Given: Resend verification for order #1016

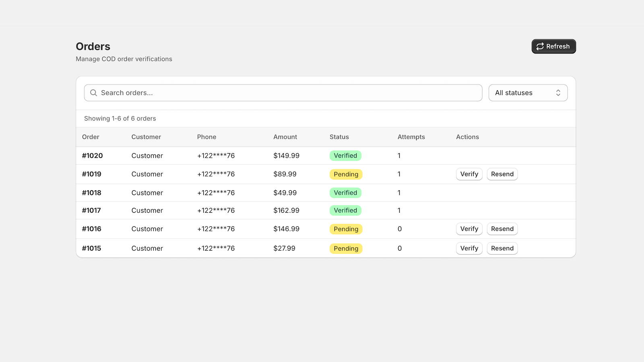Looking at the screenshot, I should tap(502, 229).
